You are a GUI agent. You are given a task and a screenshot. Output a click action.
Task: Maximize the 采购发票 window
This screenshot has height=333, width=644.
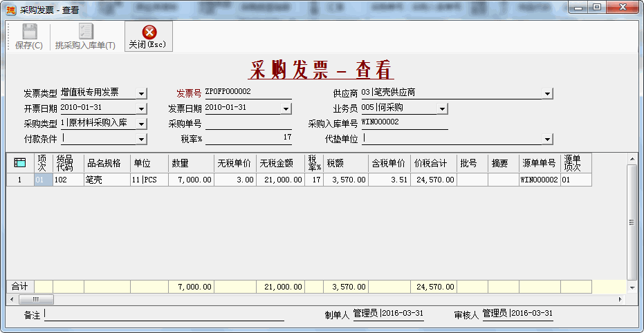[x=597, y=7]
